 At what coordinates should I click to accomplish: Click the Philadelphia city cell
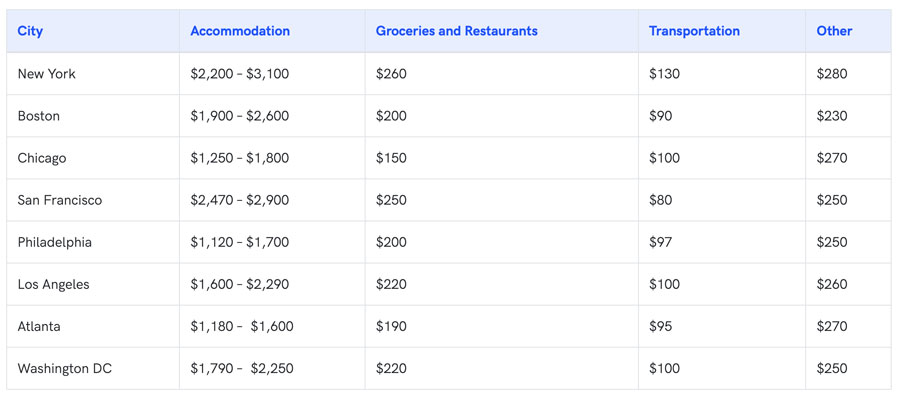(x=55, y=242)
